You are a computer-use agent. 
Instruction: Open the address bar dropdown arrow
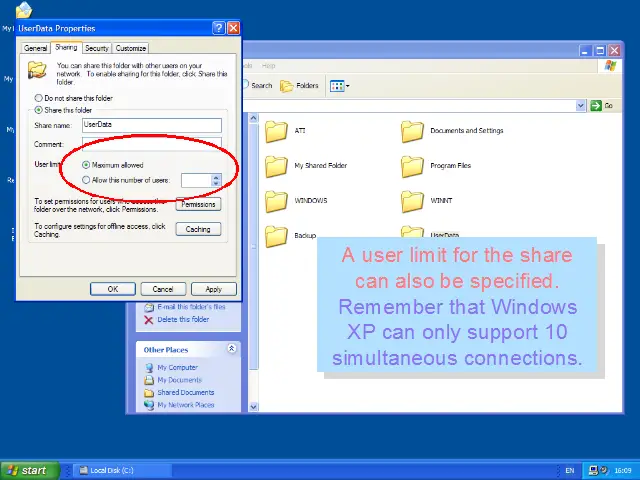[581, 106]
